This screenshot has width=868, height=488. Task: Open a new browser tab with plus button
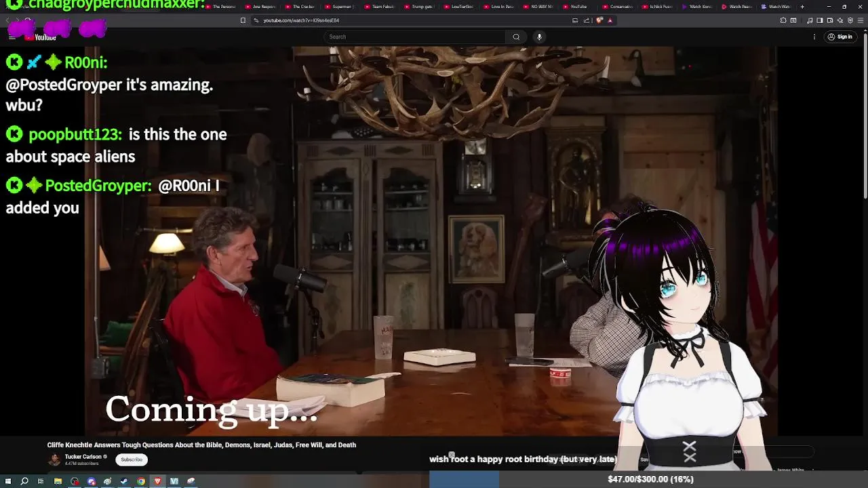tap(802, 7)
